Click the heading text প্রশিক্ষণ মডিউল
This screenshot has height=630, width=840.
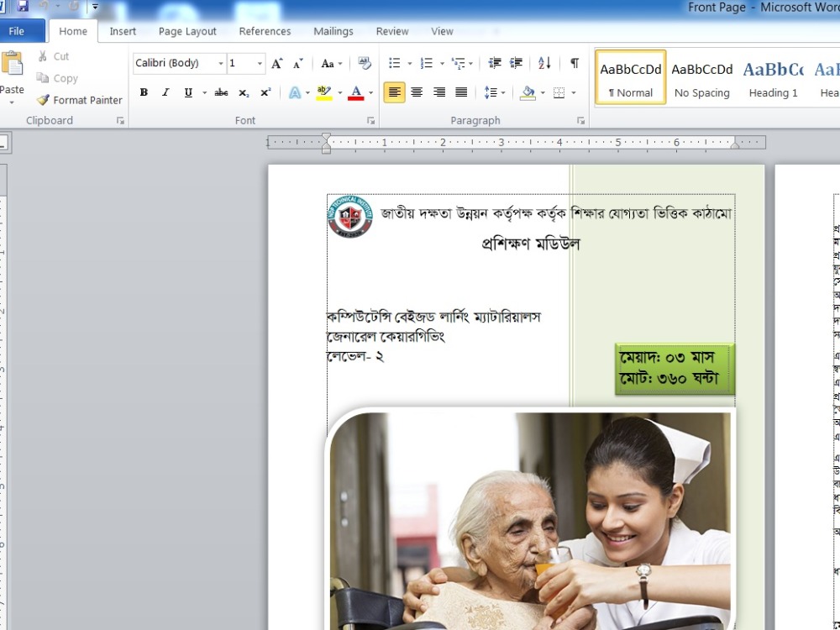[x=530, y=244]
